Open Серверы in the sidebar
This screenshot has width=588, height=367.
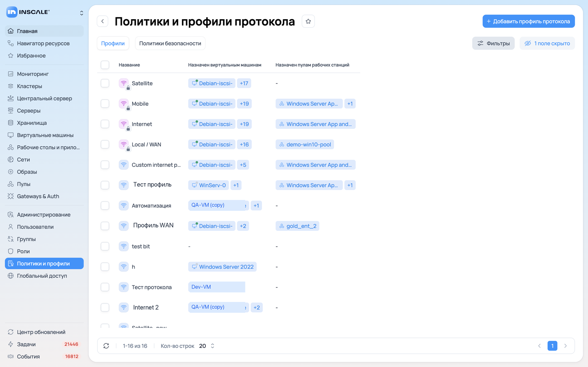click(44, 110)
